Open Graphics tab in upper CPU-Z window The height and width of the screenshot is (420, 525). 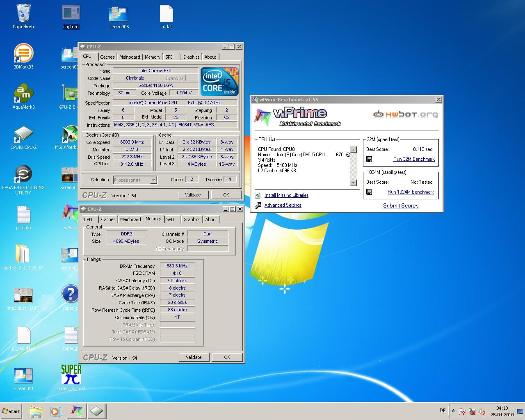191,57
